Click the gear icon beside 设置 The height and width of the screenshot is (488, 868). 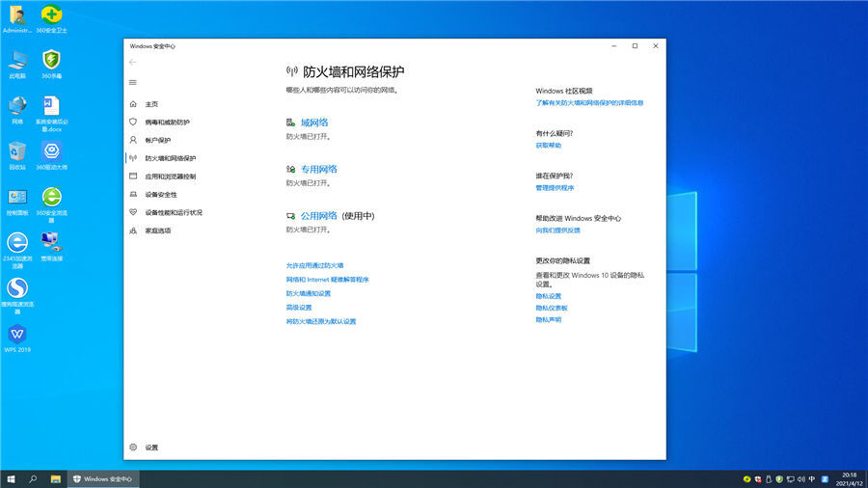pyautogui.click(x=133, y=447)
